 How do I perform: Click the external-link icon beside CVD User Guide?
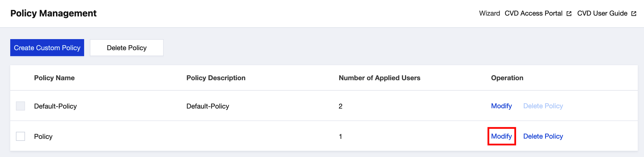tap(633, 14)
